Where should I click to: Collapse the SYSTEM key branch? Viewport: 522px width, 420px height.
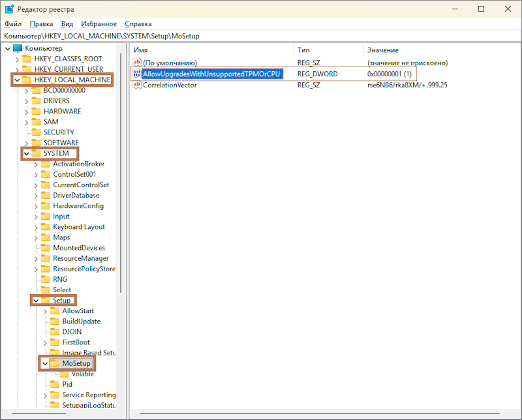click(x=26, y=153)
